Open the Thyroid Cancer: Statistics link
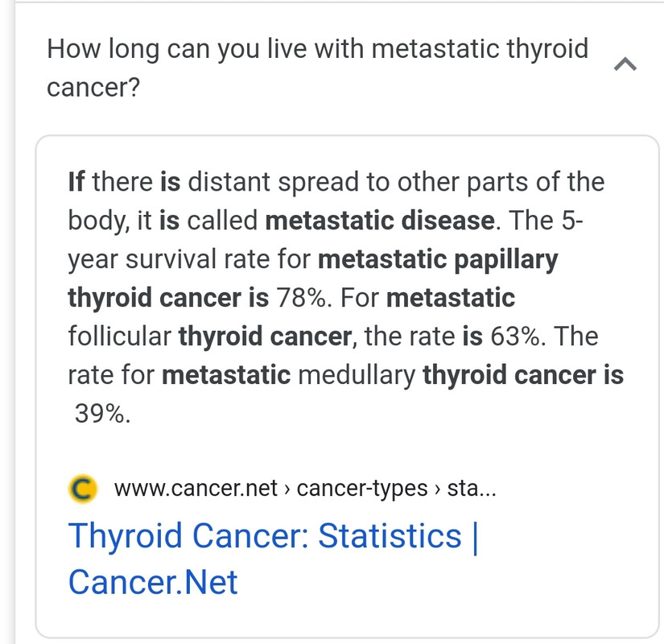The height and width of the screenshot is (644, 664). coord(273,559)
